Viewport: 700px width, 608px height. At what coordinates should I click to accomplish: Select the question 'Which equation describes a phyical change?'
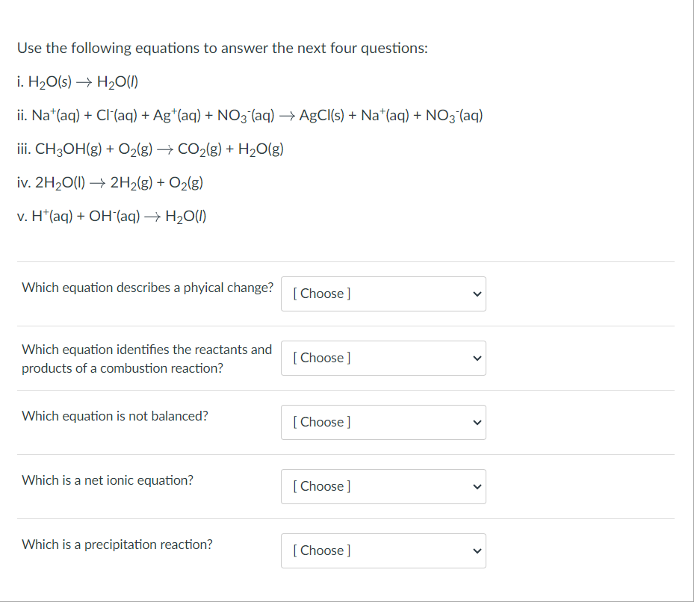(x=146, y=288)
